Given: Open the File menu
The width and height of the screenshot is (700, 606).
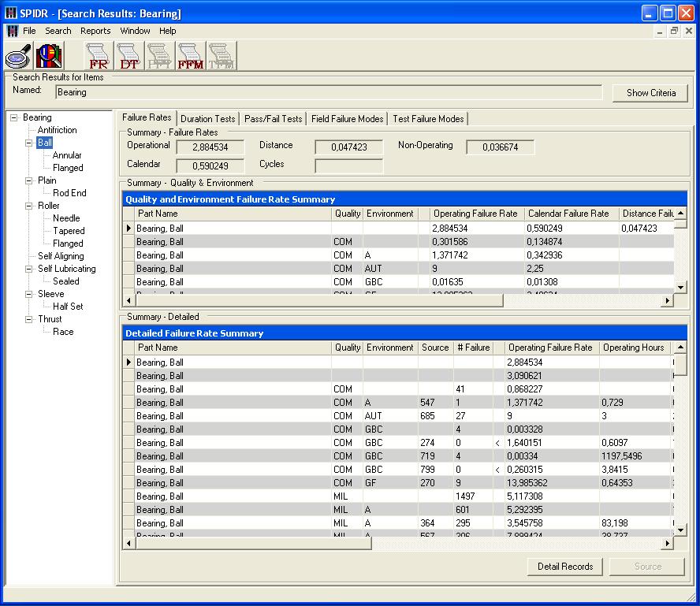Looking at the screenshot, I should pos(29,31).
